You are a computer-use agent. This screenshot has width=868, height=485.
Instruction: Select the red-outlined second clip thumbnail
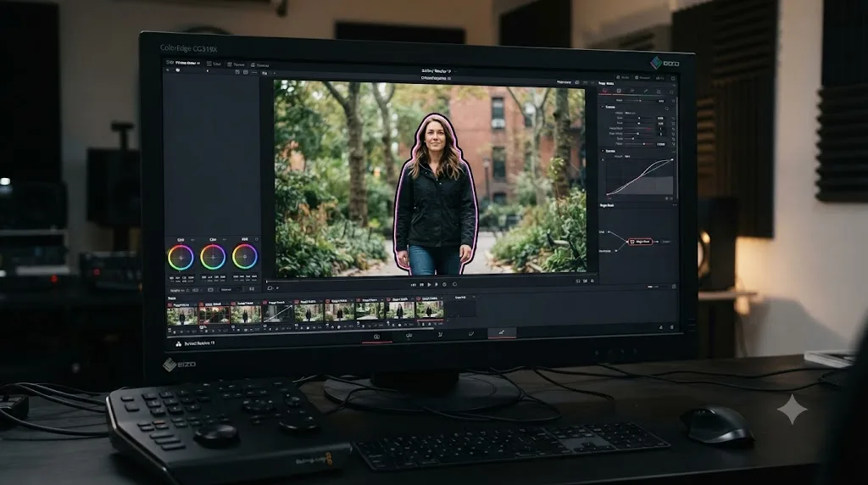coord(214,315)
